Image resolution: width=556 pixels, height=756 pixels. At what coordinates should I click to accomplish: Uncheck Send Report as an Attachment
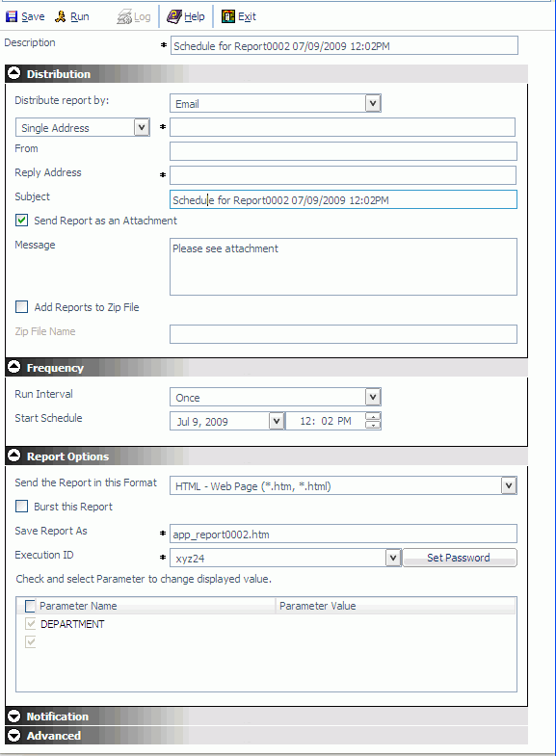tap(22, 221)
